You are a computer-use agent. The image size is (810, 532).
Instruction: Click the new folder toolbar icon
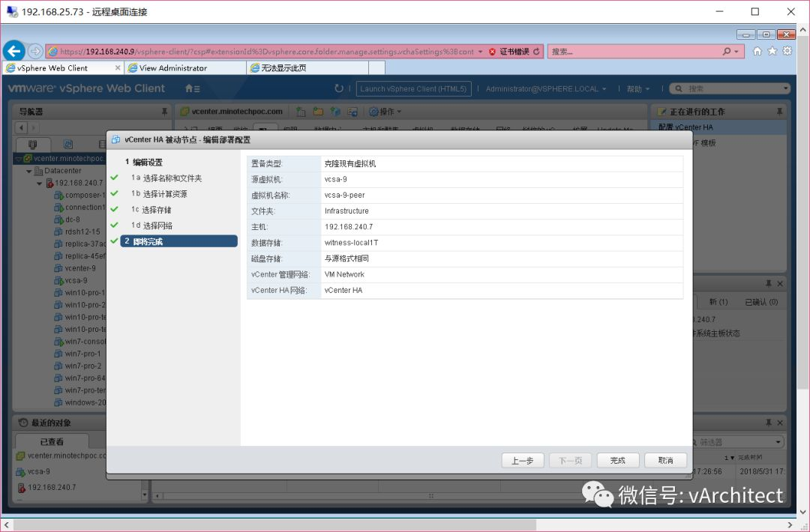(318, 112)
